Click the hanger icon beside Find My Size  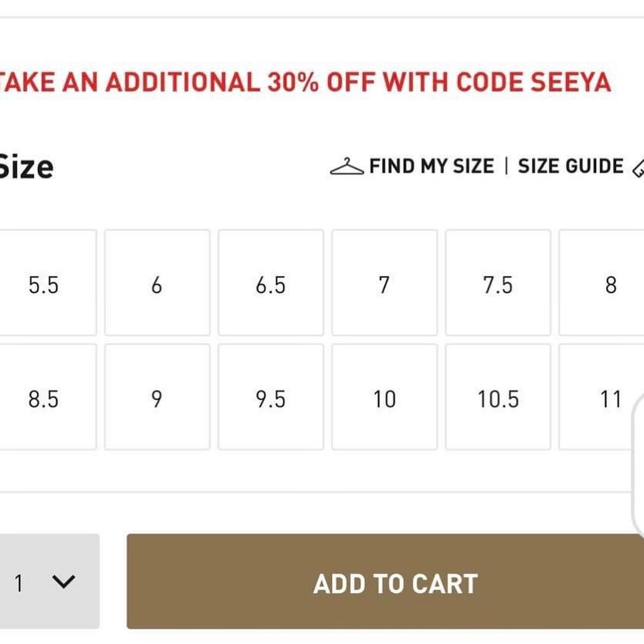[x=347, y=167]
